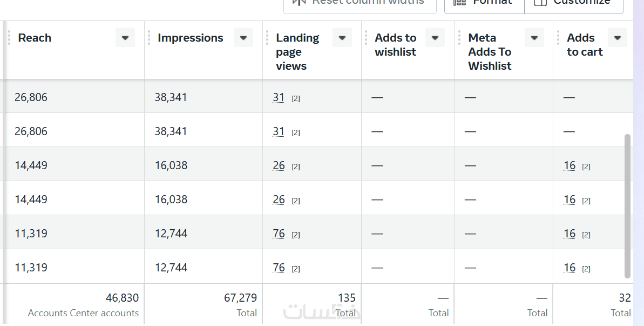Click Reset column widths
Viewport: 644px width, 326px height.
(x=360, y=3)
